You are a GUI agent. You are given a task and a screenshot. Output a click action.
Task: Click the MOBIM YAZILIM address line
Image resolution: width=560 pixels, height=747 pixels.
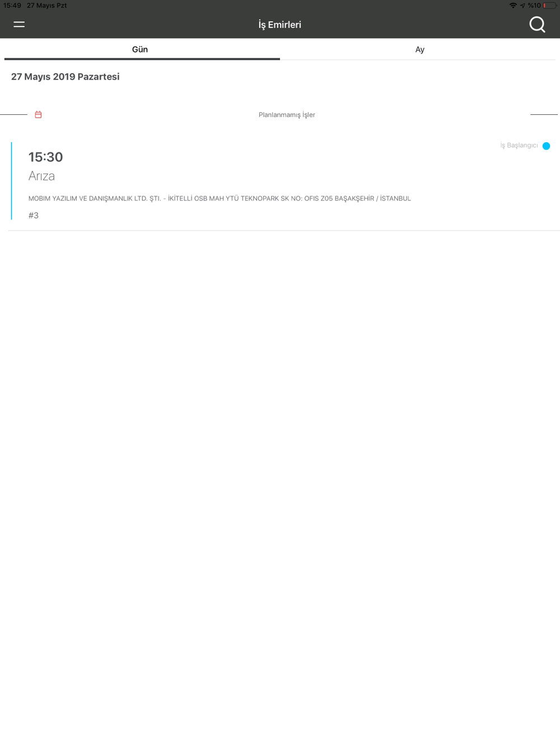click(x=220, y=198)
